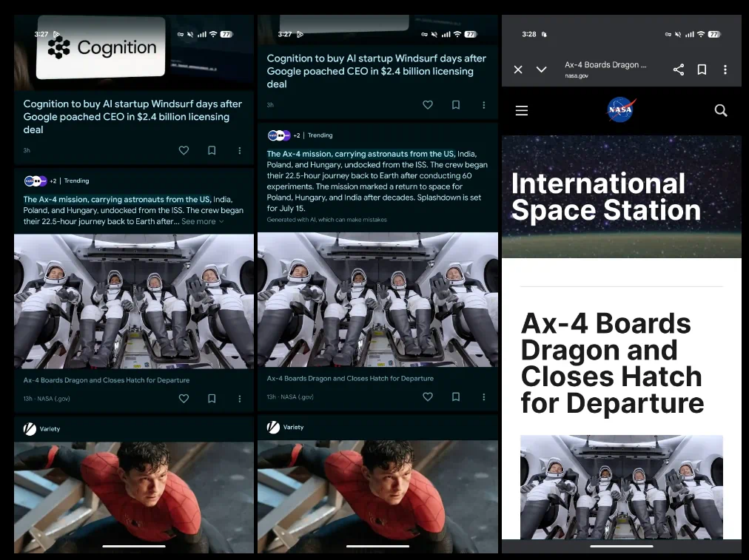Like the Ax-4 NASA story in the middle screen
Viewport: 749px width, 560px height.
pyautogui.click(x=428, y=397)
